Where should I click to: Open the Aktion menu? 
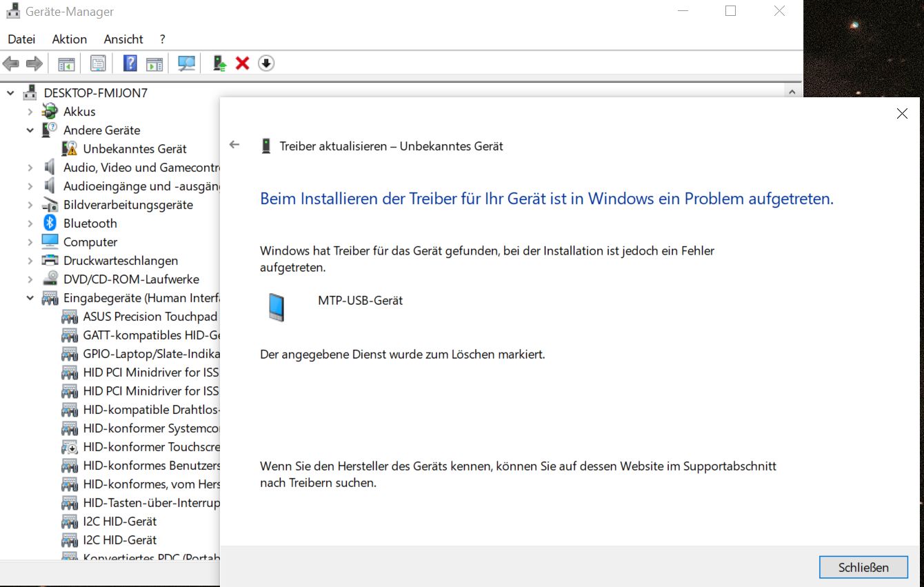[x=70, y=39]
